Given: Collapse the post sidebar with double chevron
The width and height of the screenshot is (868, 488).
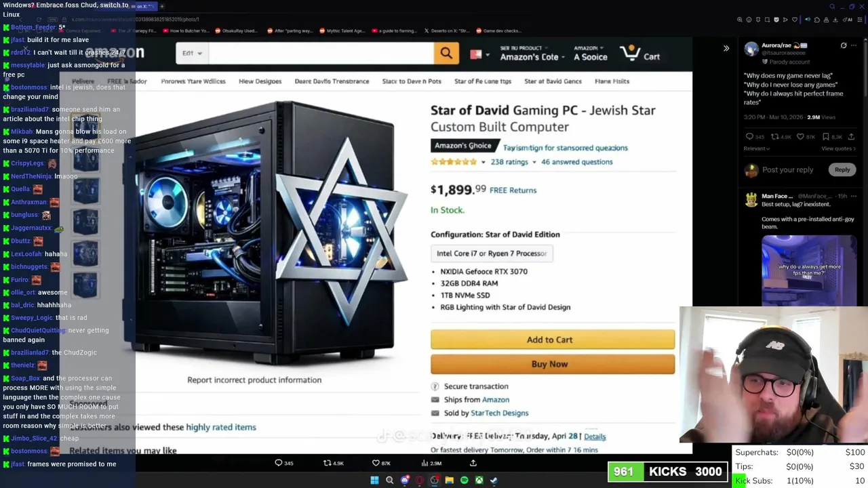Looking at the screenshot, I should 726,48.
